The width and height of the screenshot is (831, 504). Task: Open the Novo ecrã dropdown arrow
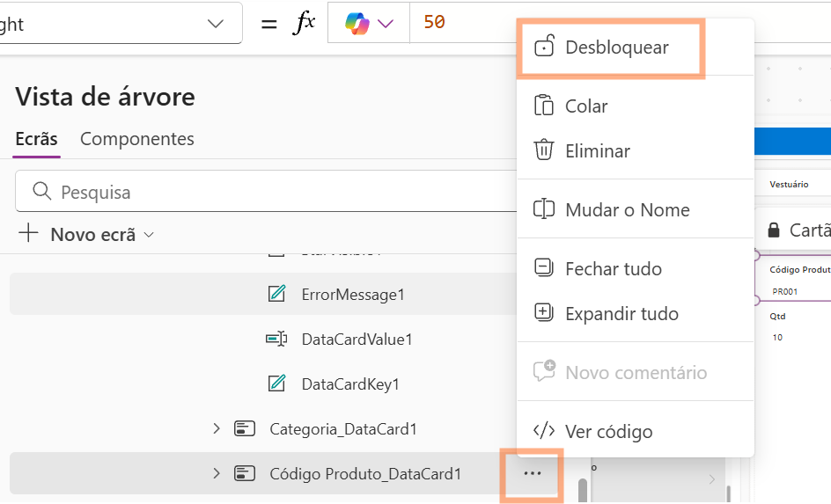149,235
